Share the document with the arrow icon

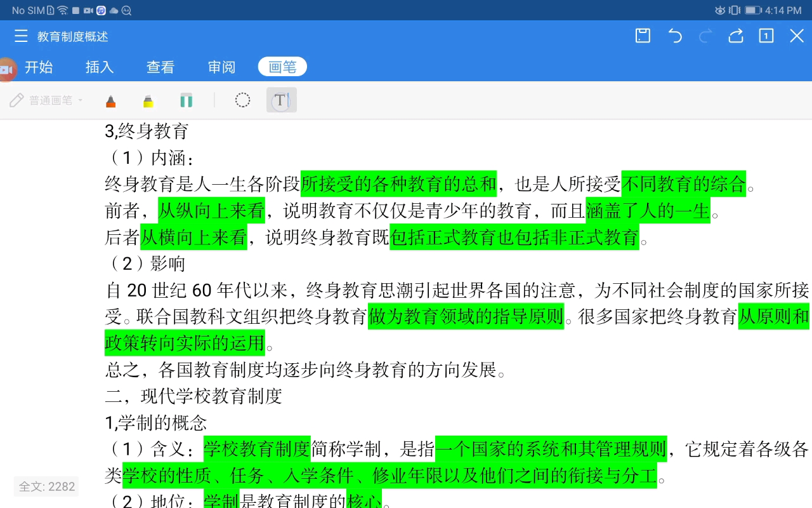tap(736, 36)
